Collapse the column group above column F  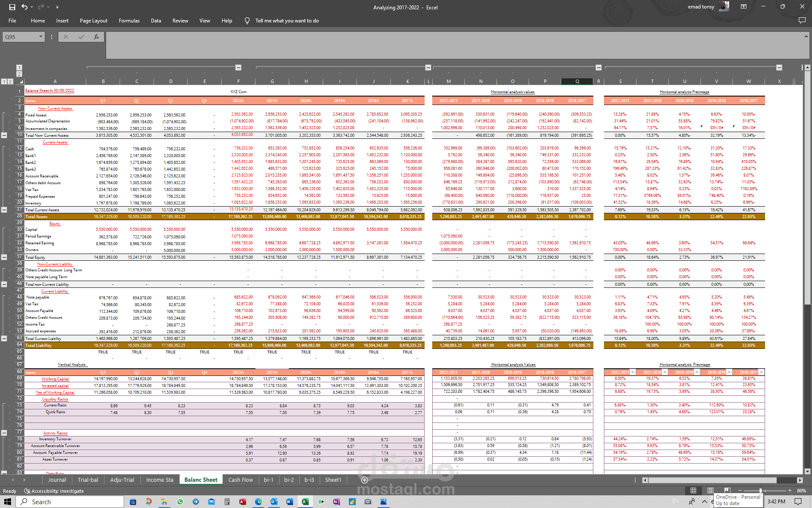[x=238, y=67]
